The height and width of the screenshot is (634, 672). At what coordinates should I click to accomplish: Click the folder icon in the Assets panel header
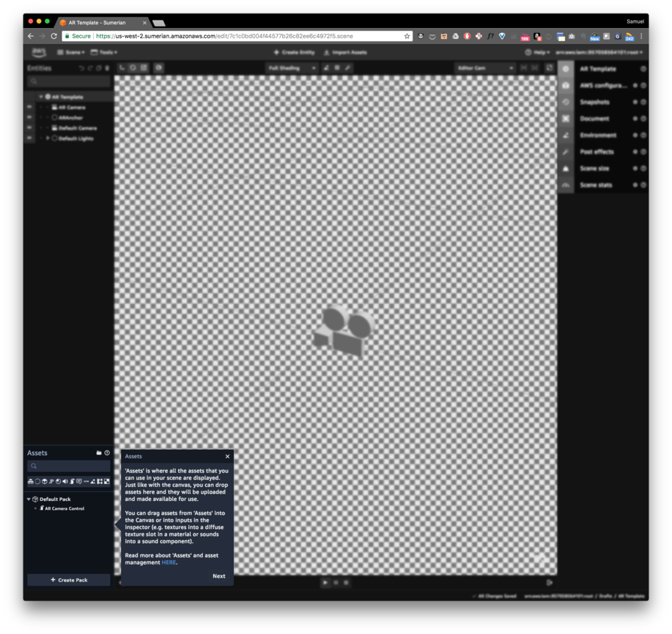click(99, 452)
